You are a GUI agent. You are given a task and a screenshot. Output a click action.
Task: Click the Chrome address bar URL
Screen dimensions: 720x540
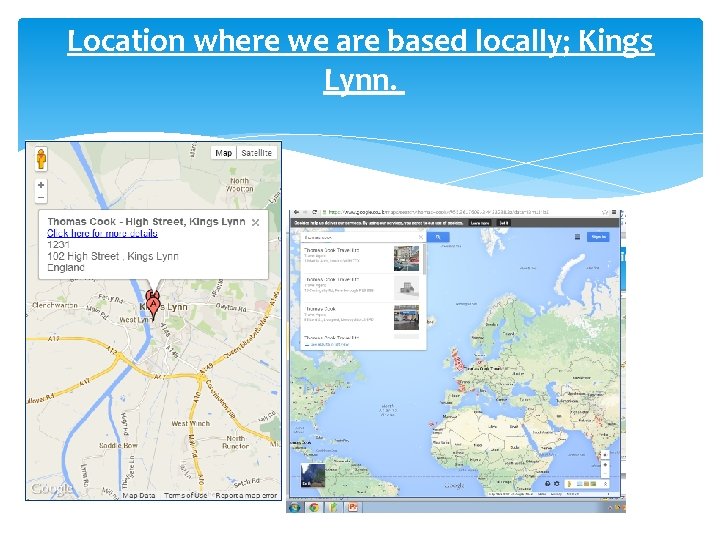(439, 212)
